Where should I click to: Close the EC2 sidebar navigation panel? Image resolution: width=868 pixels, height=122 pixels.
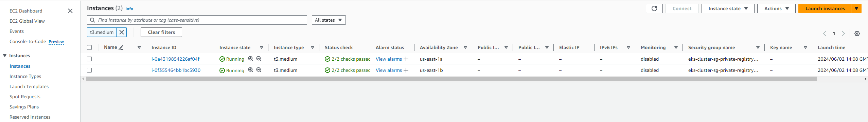(x=70, y=11)
